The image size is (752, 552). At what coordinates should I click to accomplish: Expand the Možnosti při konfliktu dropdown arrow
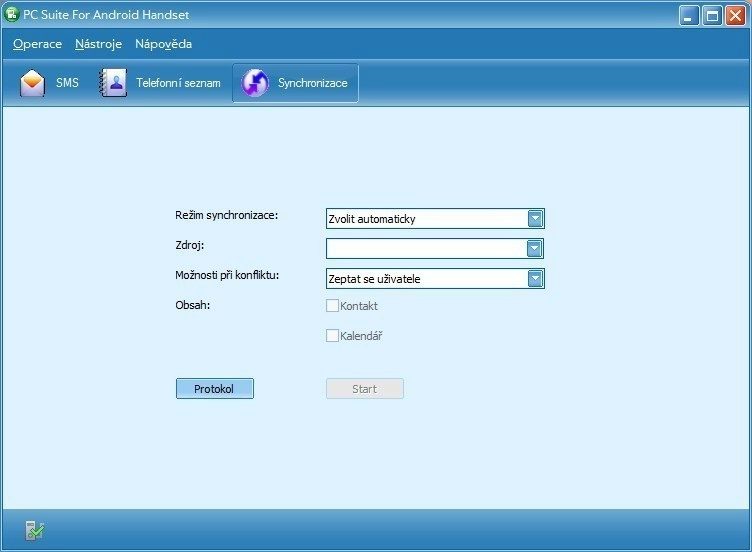coord(535,279)
